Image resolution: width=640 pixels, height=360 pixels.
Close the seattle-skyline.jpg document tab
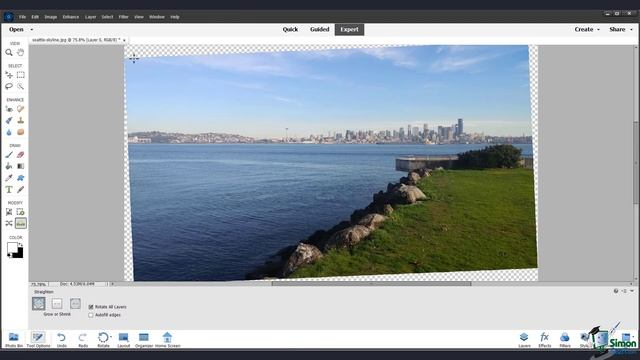pyautogui.click(x=124, y=40)
